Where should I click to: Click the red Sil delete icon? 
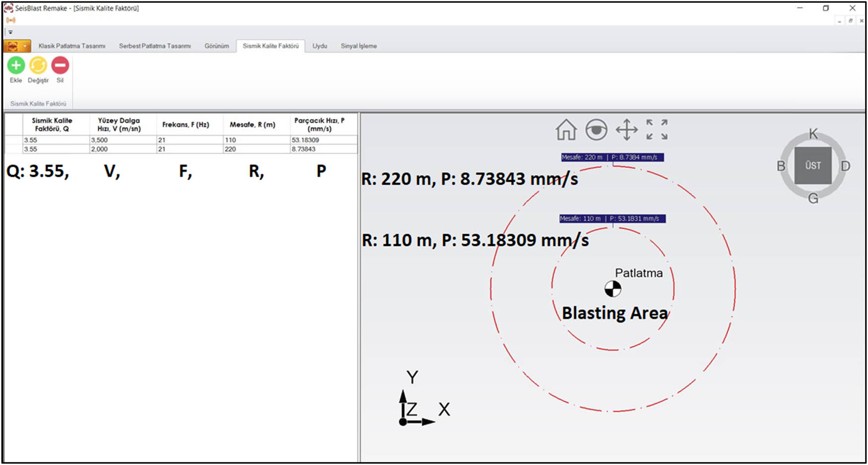(x=60, y=65)
